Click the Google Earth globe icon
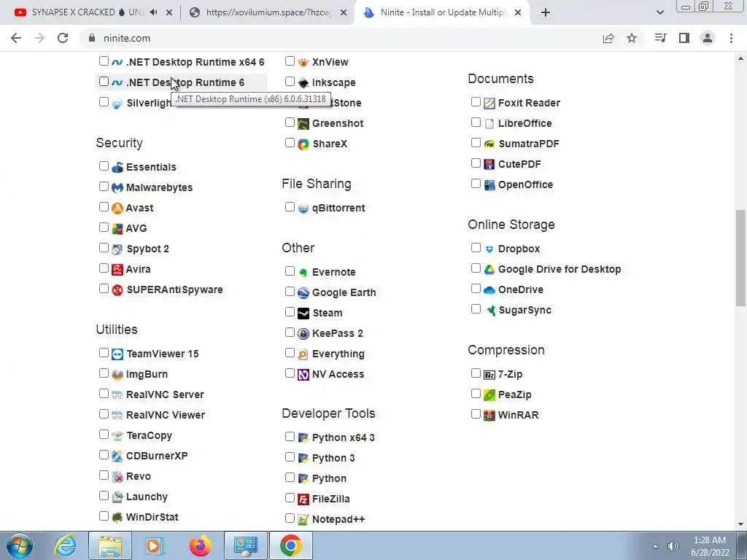747x560 pixels. pyautogui.click(x=303, y=293)
